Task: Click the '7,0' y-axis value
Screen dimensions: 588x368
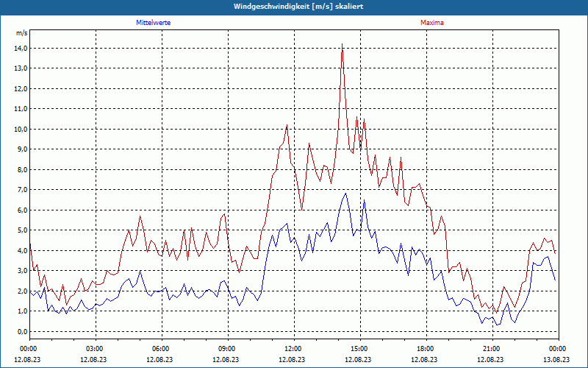Action: coord(21,190)
